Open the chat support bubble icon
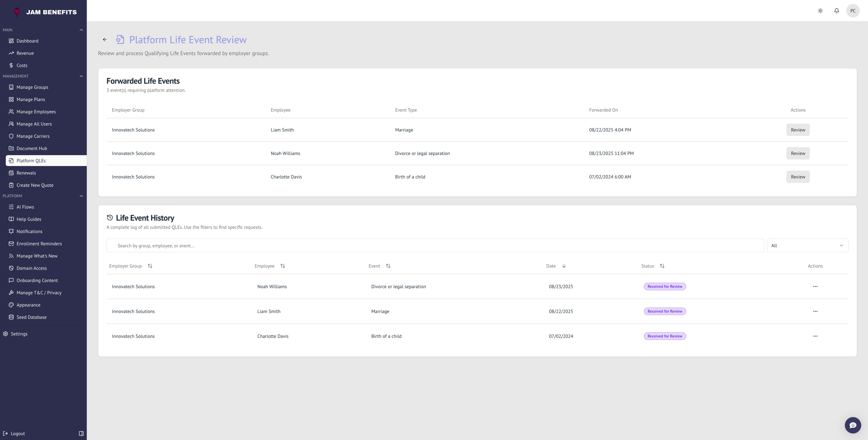 click(853, 425)
